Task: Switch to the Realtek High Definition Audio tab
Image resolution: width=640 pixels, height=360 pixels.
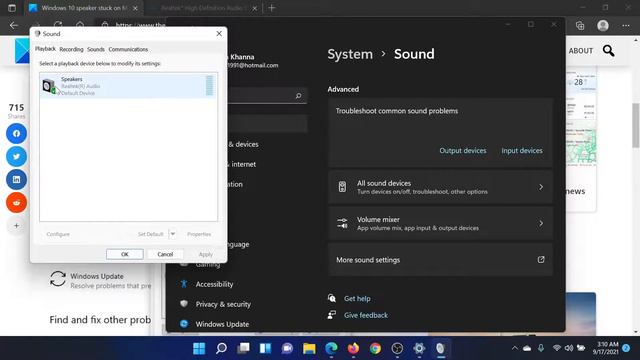Action: tap(202, 8)
